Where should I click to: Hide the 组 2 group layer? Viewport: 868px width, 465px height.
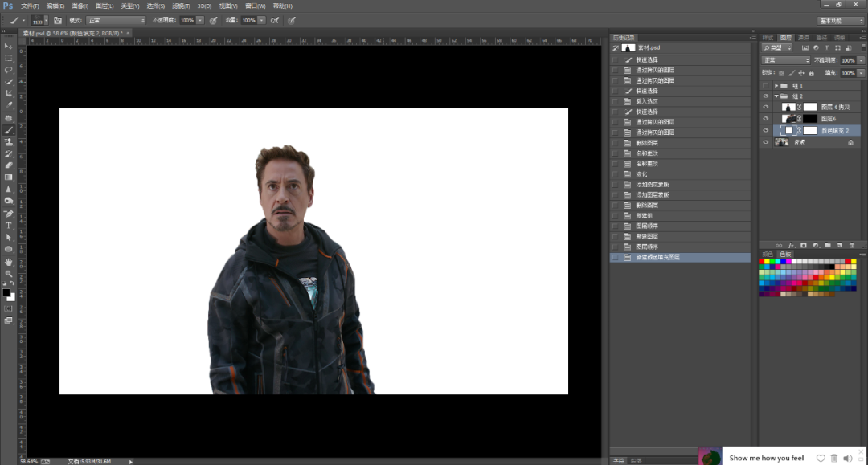pos(766,96)
